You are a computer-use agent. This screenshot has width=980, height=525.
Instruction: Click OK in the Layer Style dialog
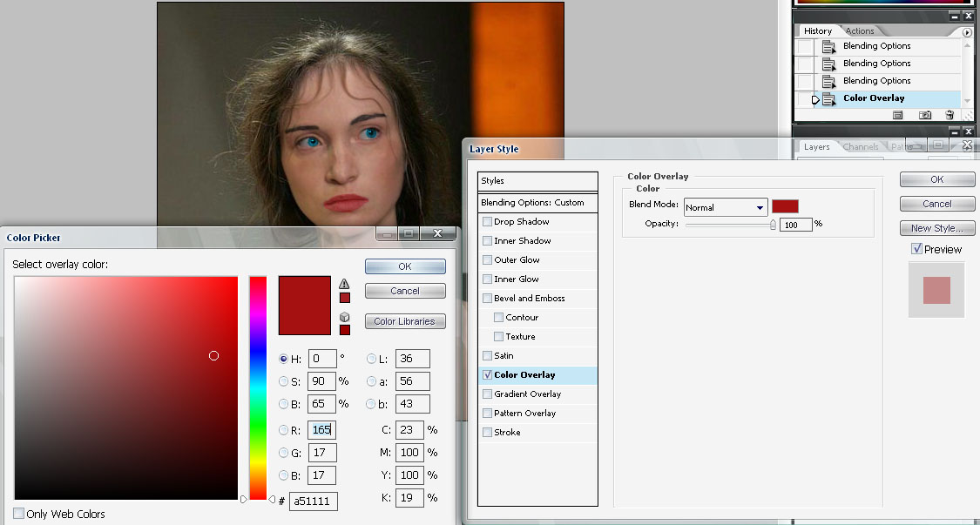point(936,179)
